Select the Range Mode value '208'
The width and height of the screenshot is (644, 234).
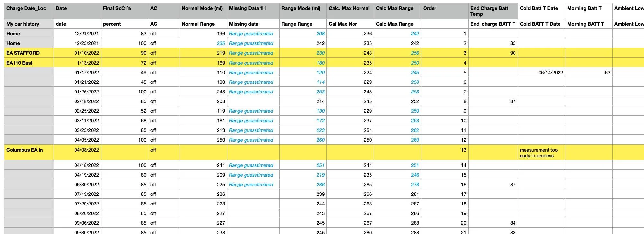coord(303,33)
